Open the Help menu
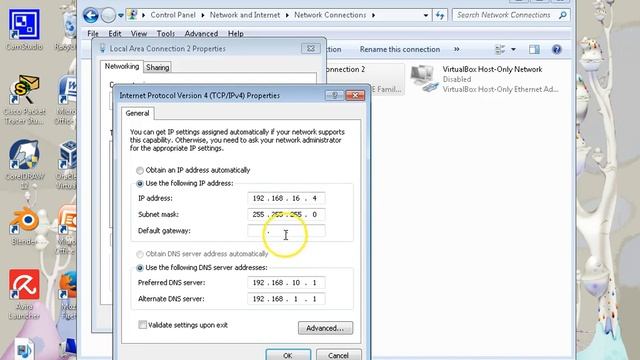Viewport: 640px width, 360px height. 236,33
